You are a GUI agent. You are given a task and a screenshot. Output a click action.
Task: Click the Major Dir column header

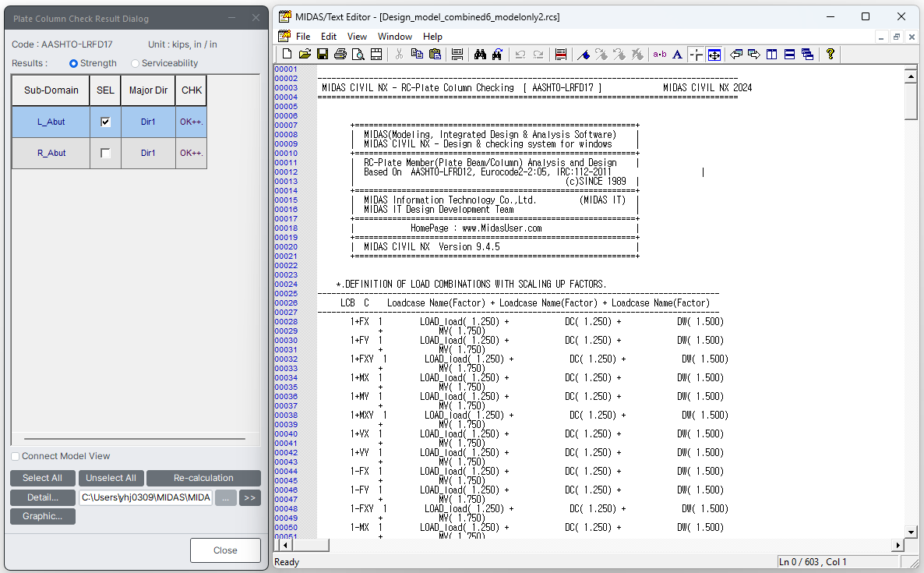pyautogui.click(x=149, y=90)
